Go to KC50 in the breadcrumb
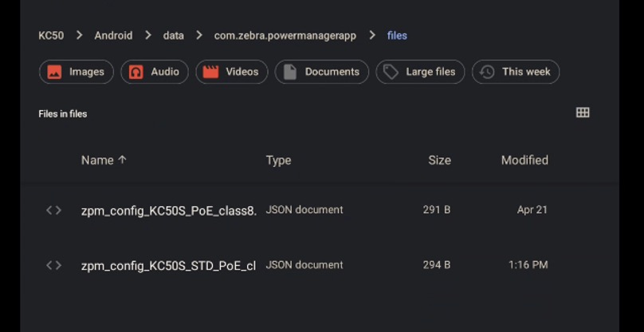 click(x=51, y=36)
